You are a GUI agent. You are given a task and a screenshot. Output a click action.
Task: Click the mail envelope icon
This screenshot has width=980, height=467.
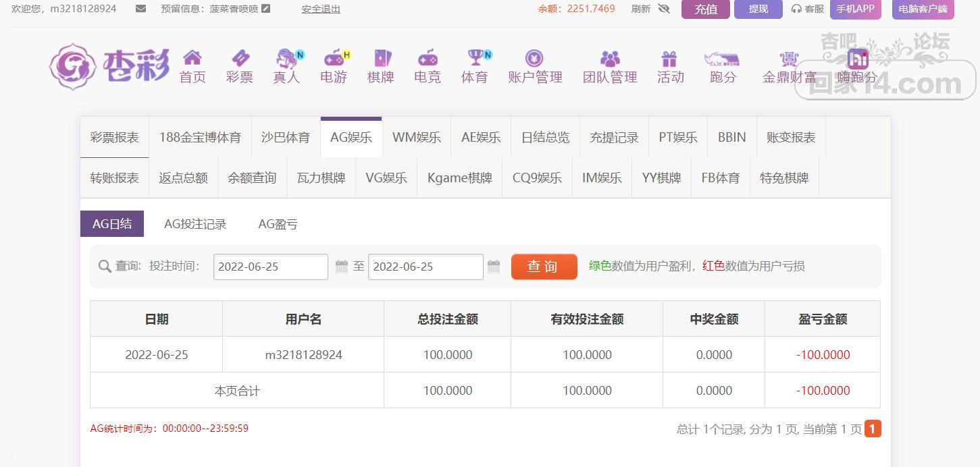click(x=140, y=9)
